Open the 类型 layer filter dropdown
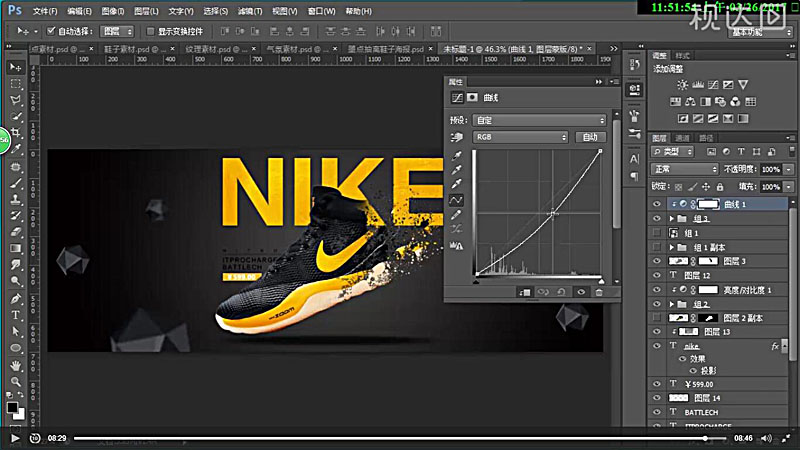This screenshot has height=450, width=800. 673,152
